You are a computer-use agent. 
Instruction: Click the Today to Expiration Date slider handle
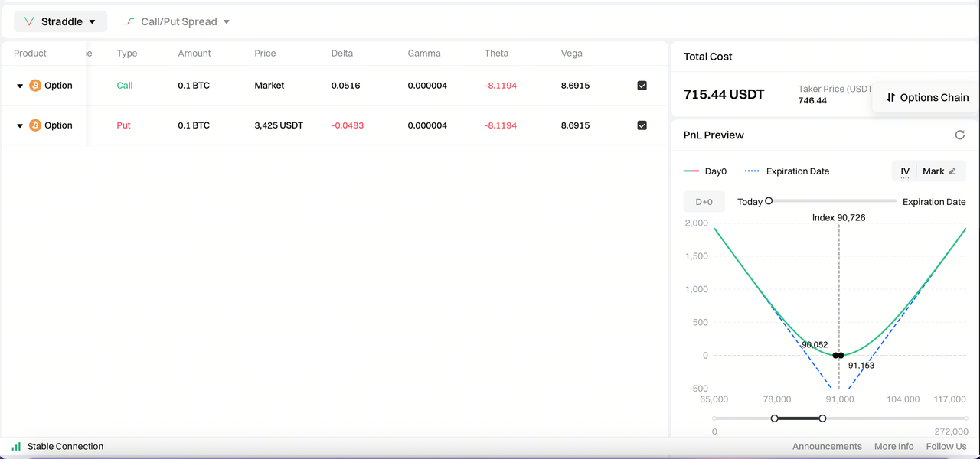click(769, 201)
